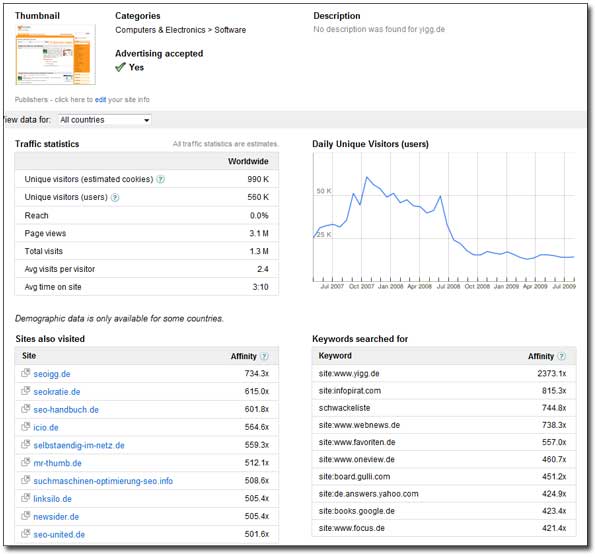595x557 pixels.
Task: Click the Site column header
Action: tap(29, 356)
